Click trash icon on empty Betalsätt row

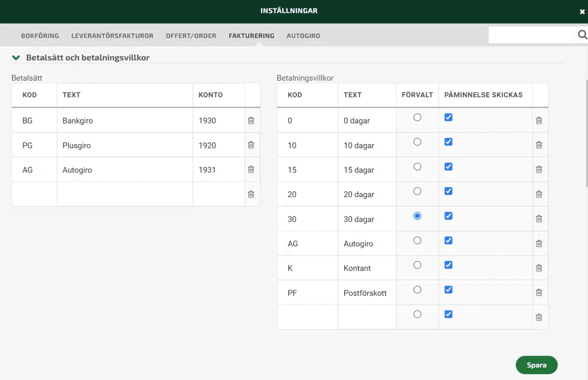(x=251, y=194)
